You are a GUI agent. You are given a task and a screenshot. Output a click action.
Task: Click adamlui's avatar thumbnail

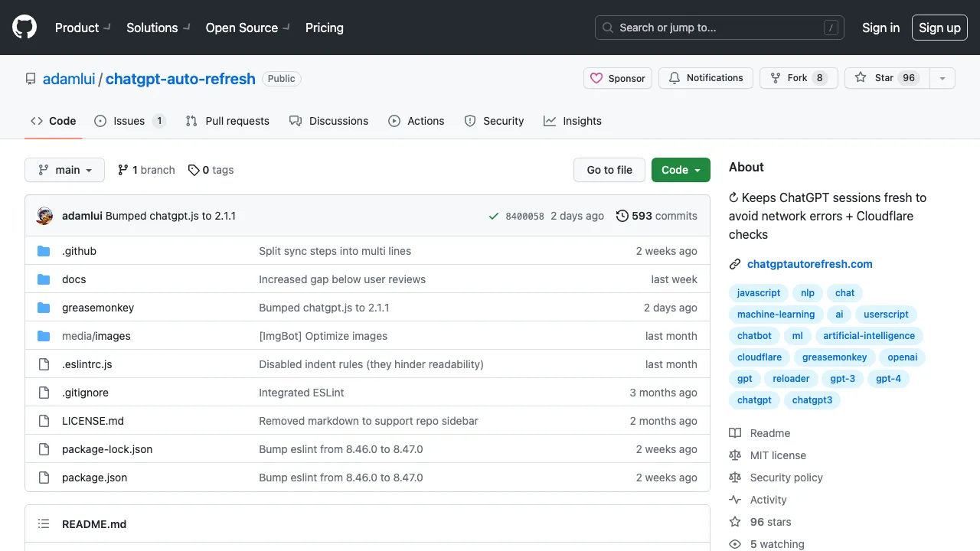pyautogui.click(x=44, y=216)
